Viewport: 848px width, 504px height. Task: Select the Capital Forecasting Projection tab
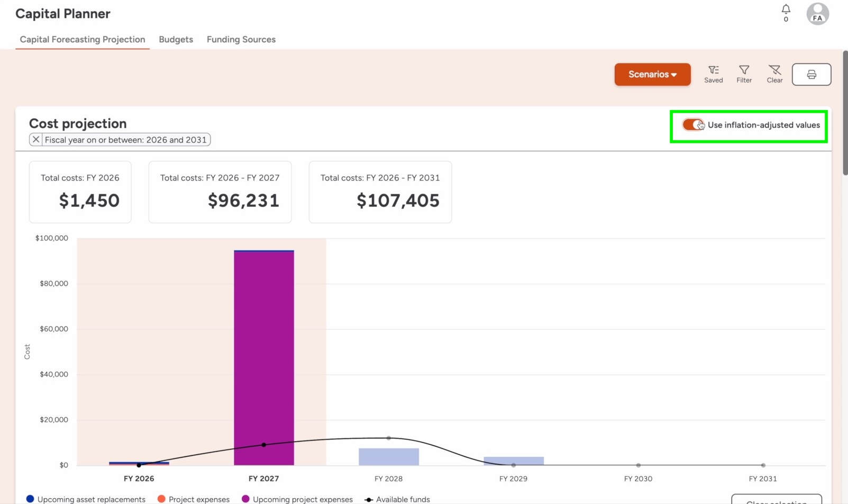click(83, 40)
